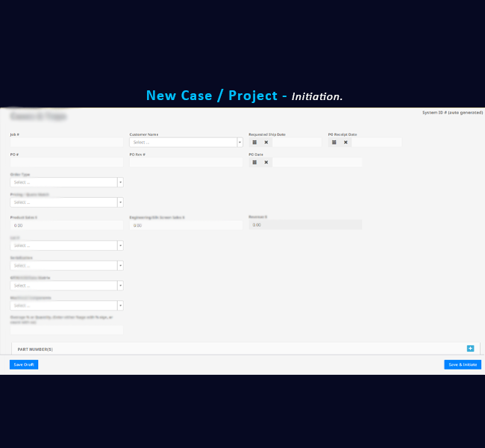
Task: Open the PO Receipt Date calendar picker
Action: [x=334, y=142]
